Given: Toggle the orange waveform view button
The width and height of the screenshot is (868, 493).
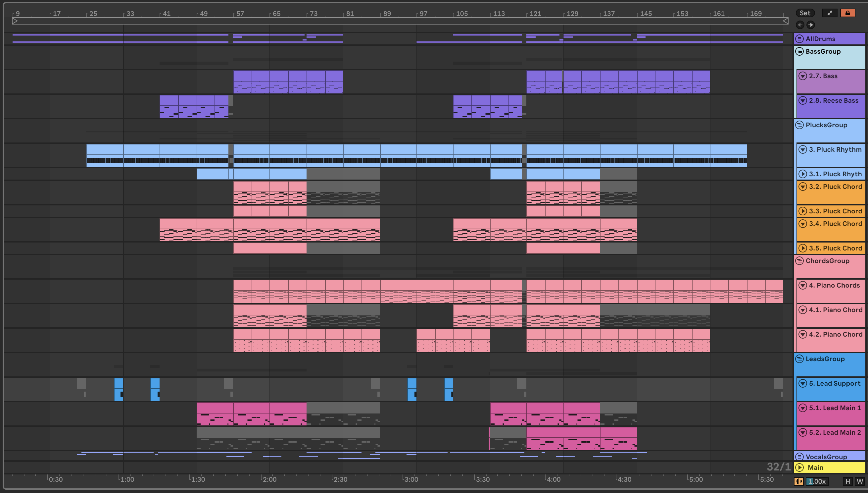Looking at the screenshot, I should point(799,481).
